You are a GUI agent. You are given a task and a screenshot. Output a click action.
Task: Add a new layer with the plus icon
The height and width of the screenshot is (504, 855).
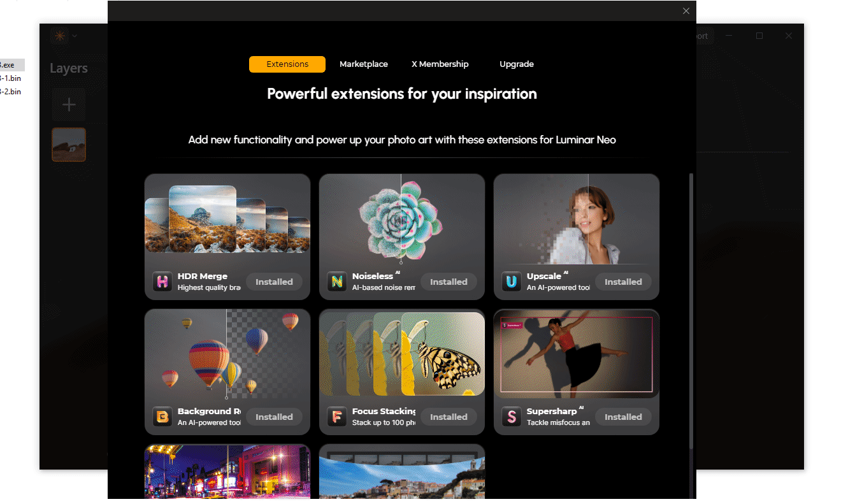pyautogui.click(x=69, y=105)
